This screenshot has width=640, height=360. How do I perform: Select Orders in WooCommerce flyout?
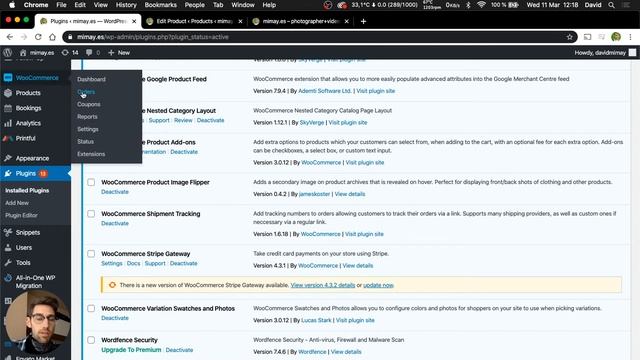[x=86, y=92]
